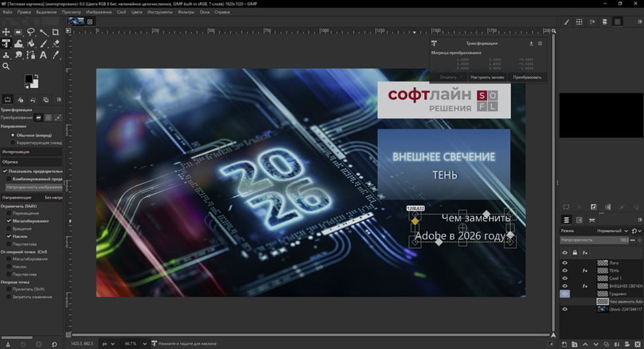
Task: Click the Преобразовать transform button
Action: coord(527,77)
